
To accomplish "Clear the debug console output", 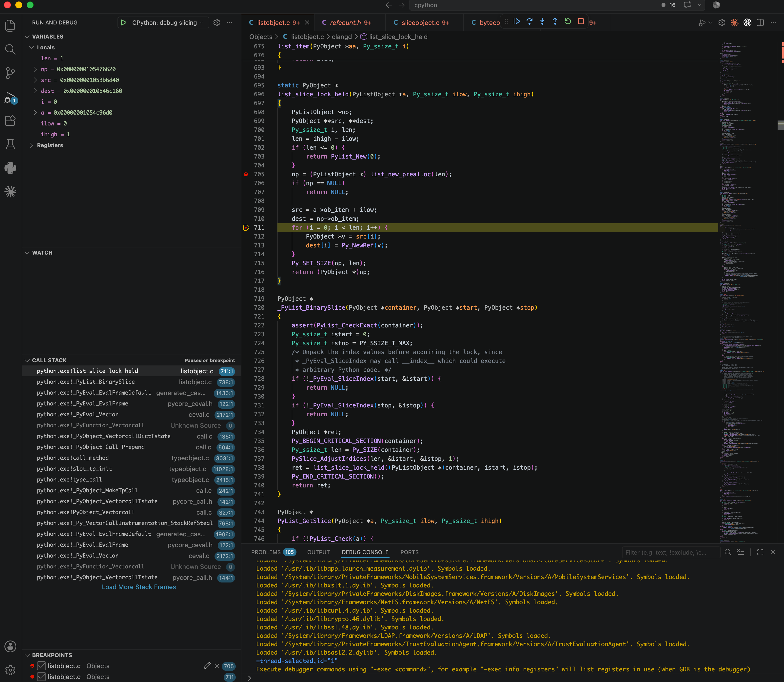I will (x=741, y=552).
